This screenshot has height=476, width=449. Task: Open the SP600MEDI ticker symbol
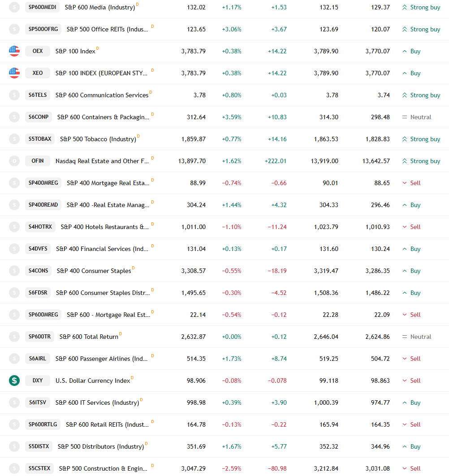tap(42, 7)
